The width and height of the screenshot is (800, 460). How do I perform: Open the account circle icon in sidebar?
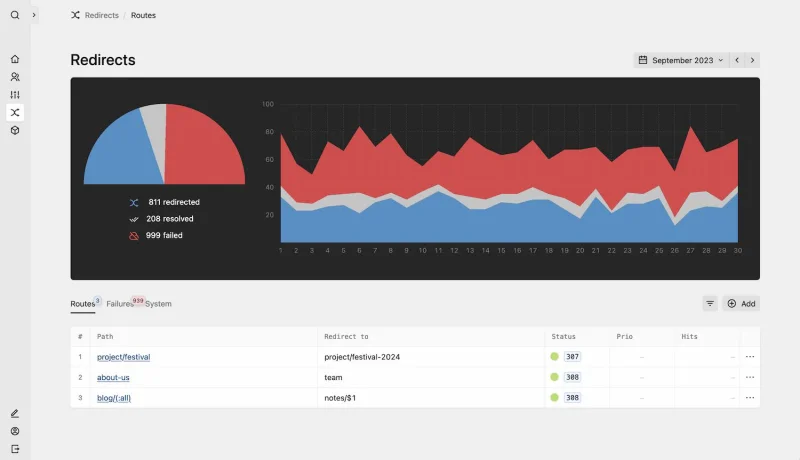pyautogui.click(x=15, y=431)
